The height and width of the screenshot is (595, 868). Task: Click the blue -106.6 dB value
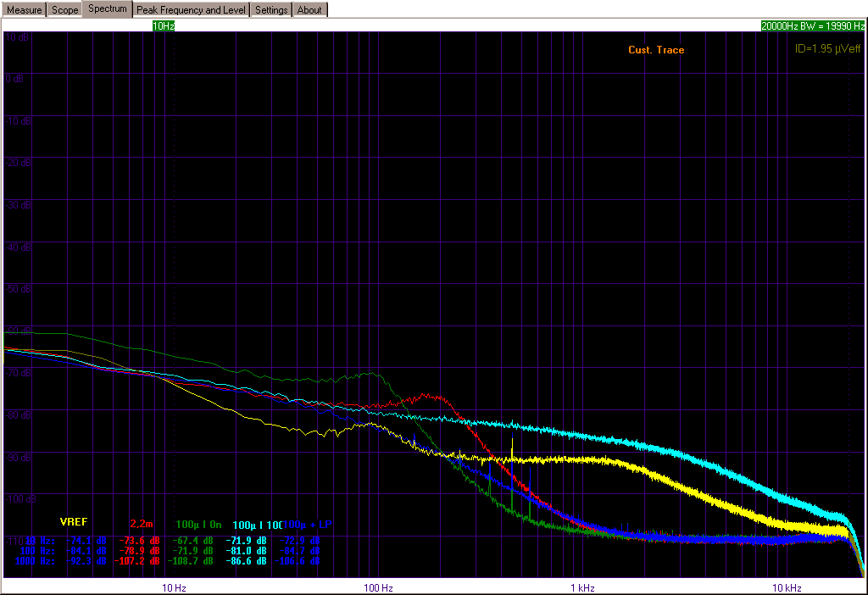pos(298,561)
